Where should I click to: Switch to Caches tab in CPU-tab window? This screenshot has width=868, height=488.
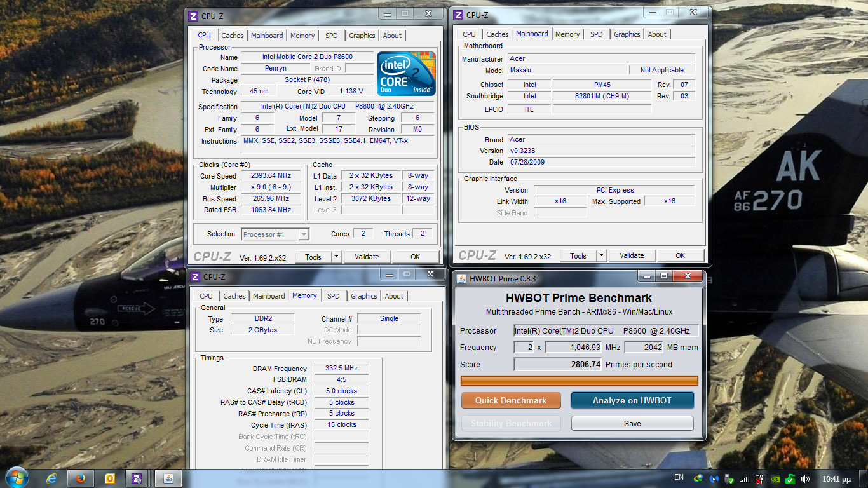coord(233,36)
